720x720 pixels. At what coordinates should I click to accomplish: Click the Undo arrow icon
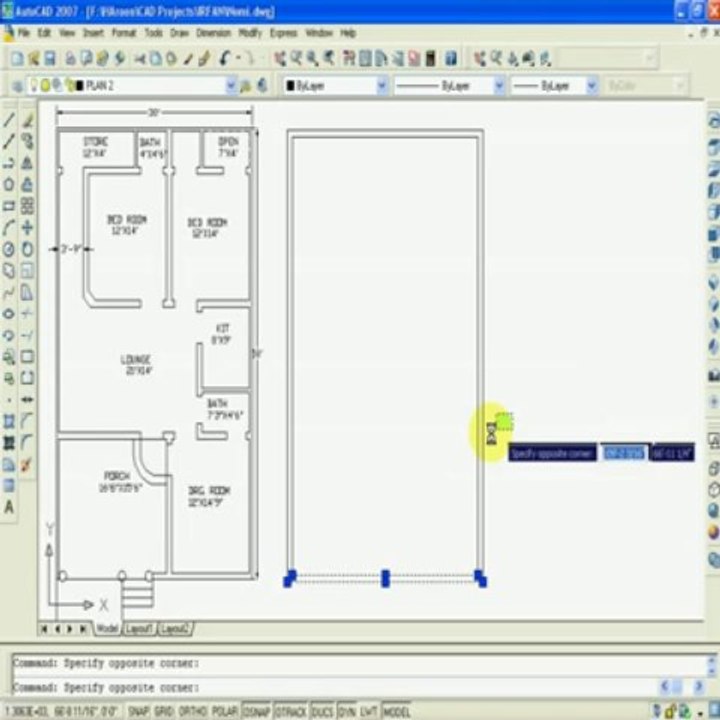(x=225, y=59)
